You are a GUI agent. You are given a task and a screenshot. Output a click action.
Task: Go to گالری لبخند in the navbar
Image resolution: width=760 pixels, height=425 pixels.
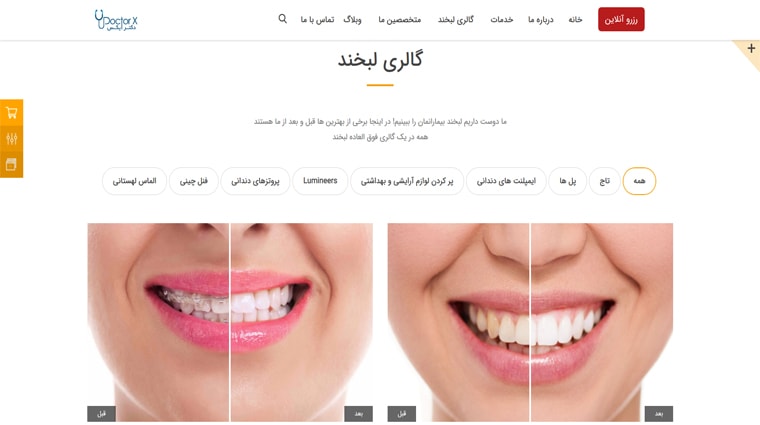tap(456, 19)
